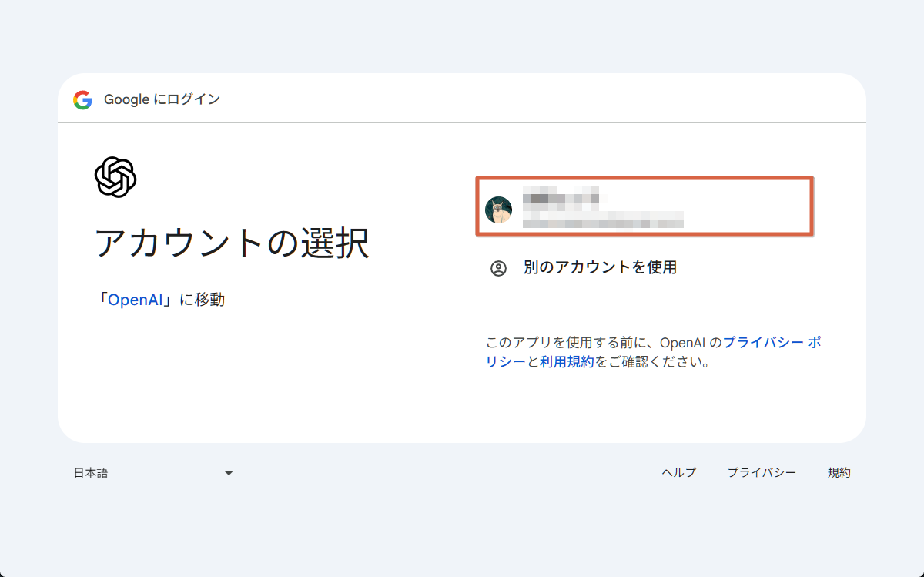
Task: Click the person icon beside 別のアカウントを使用
Action: point(498,268)
